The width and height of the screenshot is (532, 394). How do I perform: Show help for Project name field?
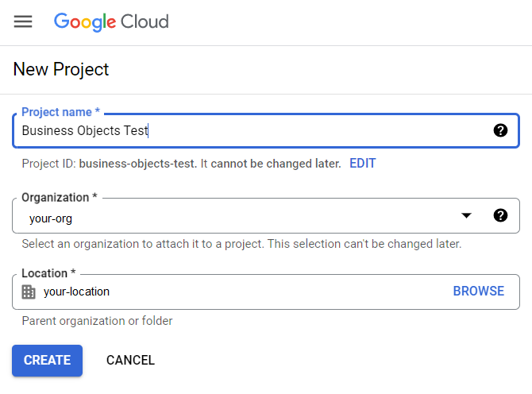click(x=500, y=130)
